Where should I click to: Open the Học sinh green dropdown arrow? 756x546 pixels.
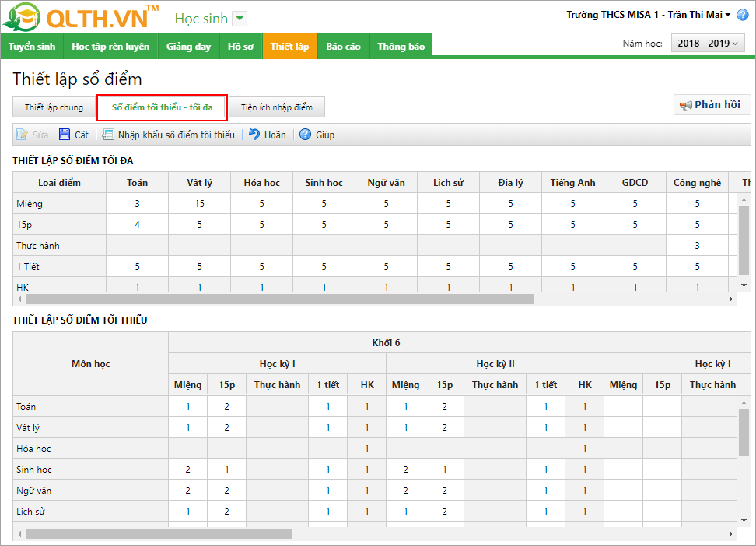pyautogui.click(x=240, y=19)
